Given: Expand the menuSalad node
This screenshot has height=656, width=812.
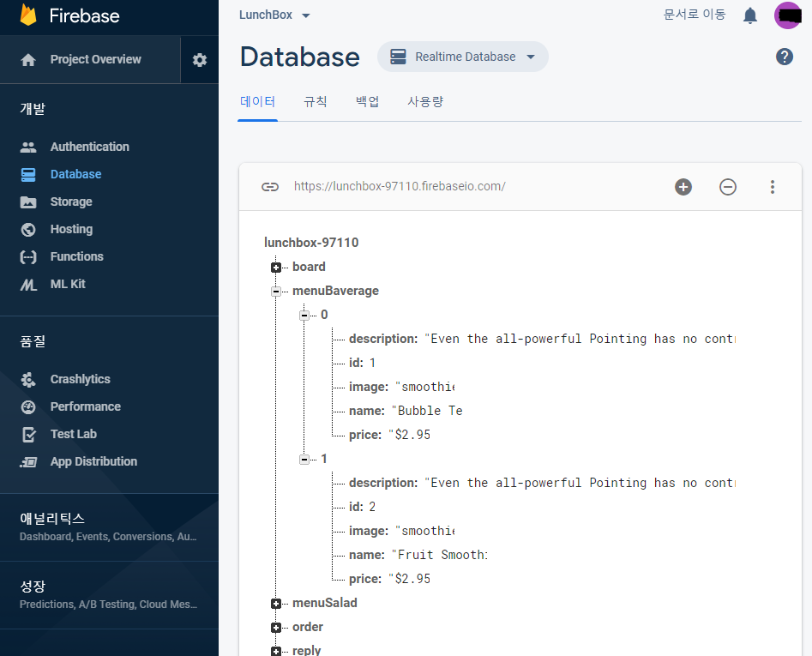Looking at the screenshot, I should (276, 603).
